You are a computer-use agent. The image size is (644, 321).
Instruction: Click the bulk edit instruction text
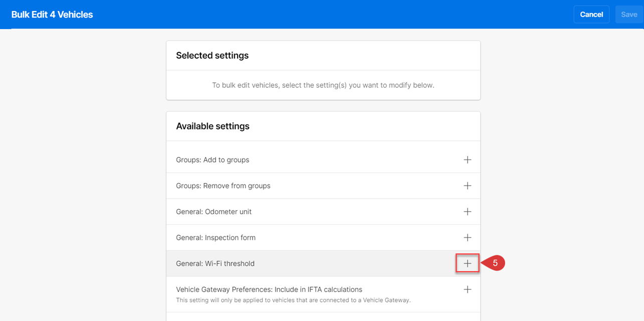323,85
